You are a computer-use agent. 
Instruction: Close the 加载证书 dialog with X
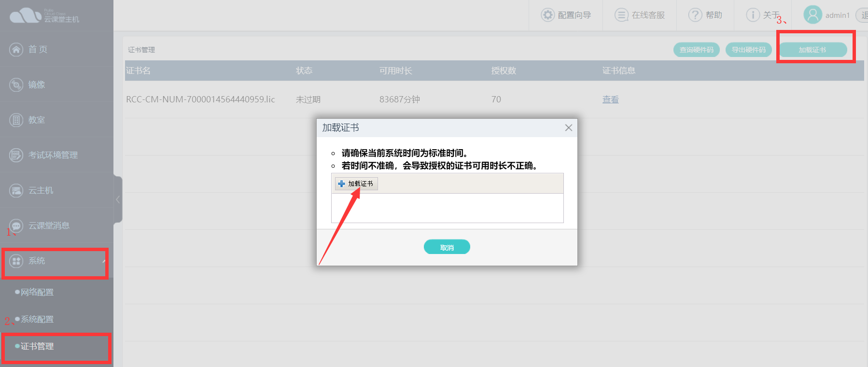pyautogui.click(x=568, y=127)
